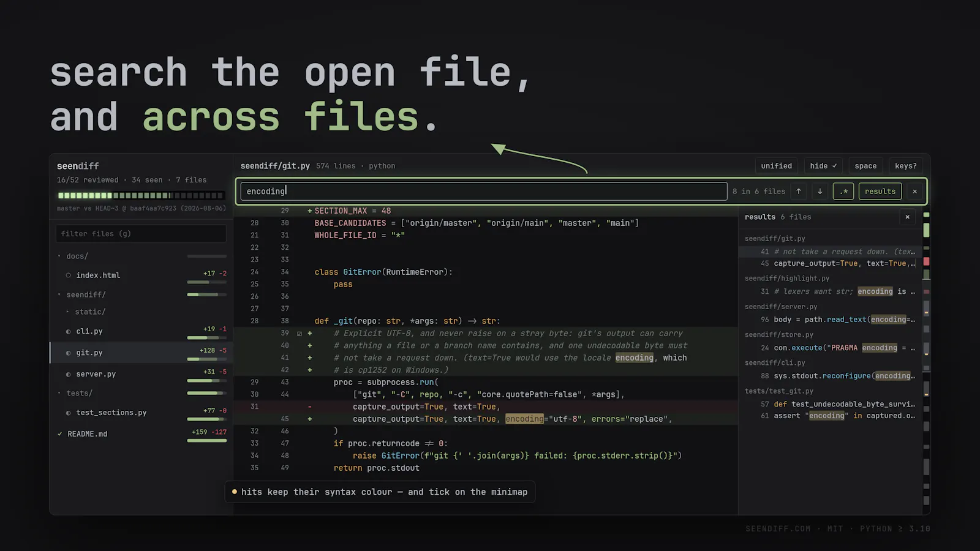Click half-seen status icon beside git.py
The height and width of the screenshot is (551, 980).
[x=68, y=353]
